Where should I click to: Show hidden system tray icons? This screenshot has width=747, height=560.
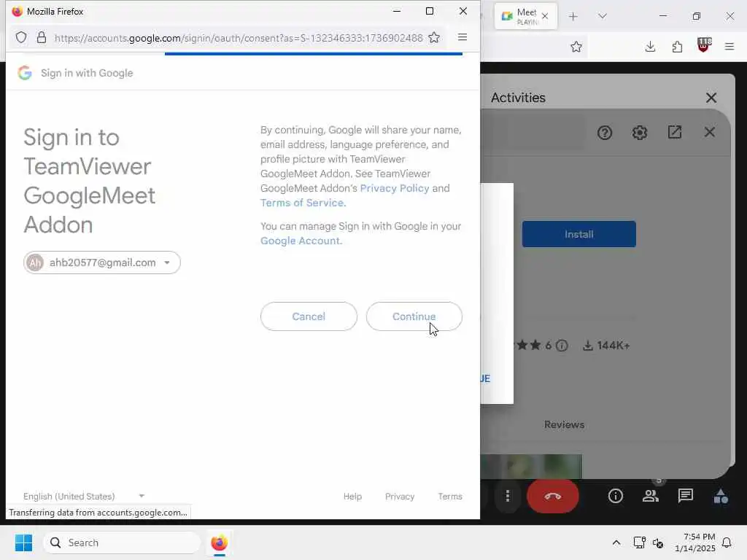coord(616,542)
